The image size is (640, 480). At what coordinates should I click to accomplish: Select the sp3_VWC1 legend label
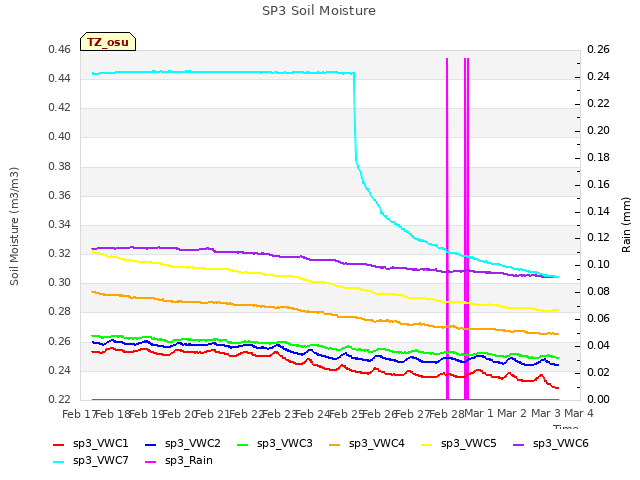tap(100, 444)
